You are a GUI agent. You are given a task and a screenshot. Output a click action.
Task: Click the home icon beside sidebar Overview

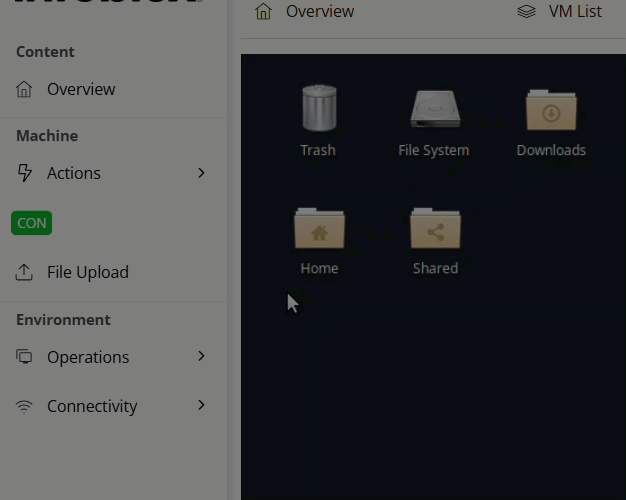coord(24,89)
